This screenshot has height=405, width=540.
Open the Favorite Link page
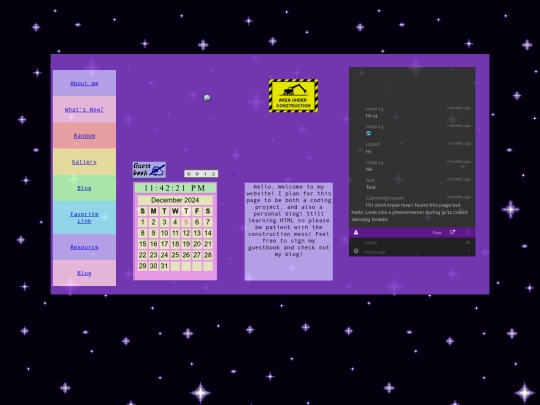click(x=84, y=217)
